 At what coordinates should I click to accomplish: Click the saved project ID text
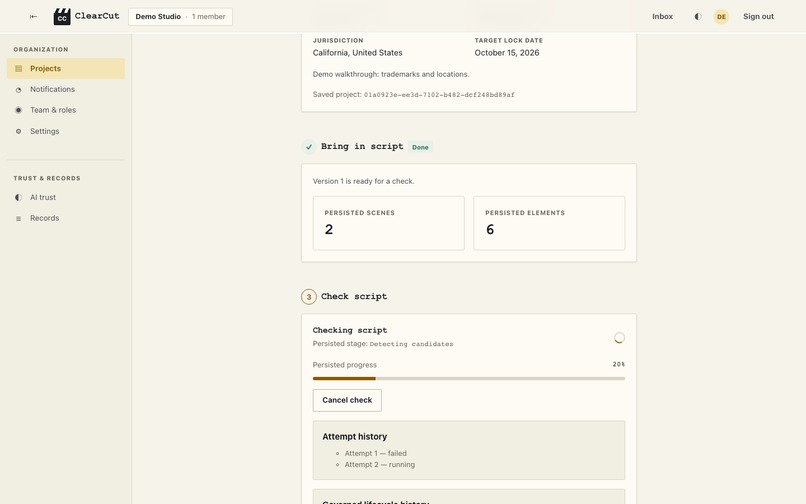point(439,95)
